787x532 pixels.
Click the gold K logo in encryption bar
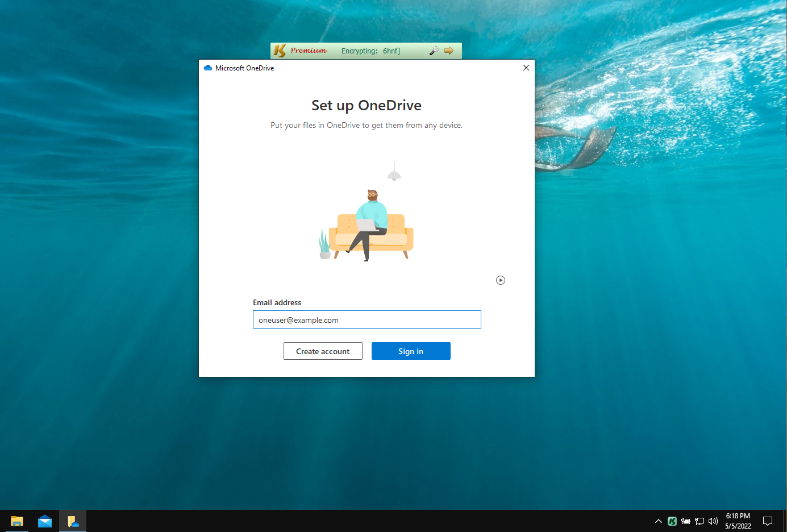point(280,51)
